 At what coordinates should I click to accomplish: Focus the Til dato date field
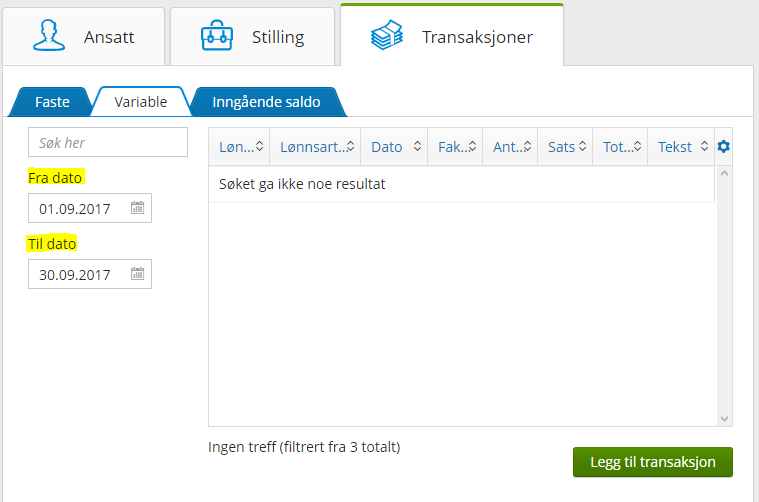[x=78, y=274]
